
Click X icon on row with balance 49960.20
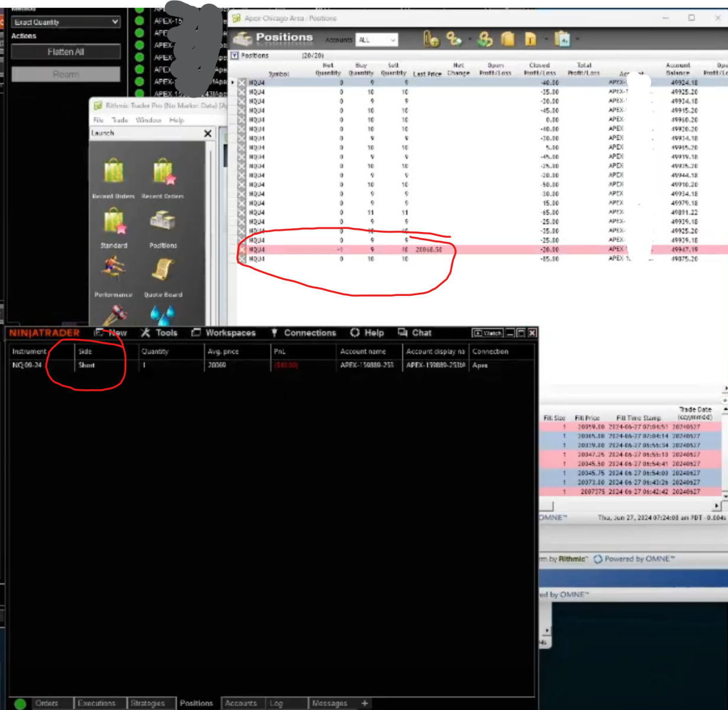pos(242,120)
